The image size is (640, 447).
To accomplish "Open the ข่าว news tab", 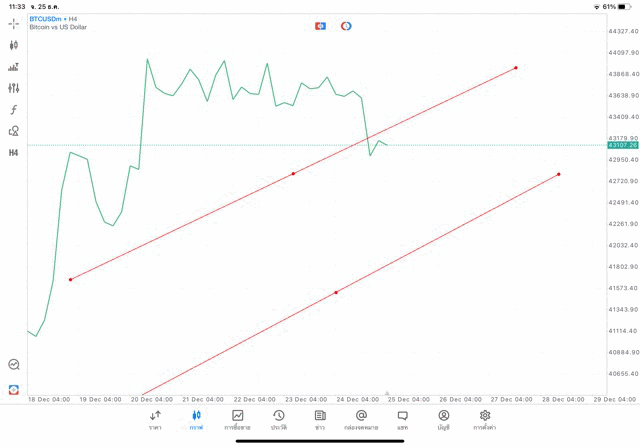I will click(320, 419).
